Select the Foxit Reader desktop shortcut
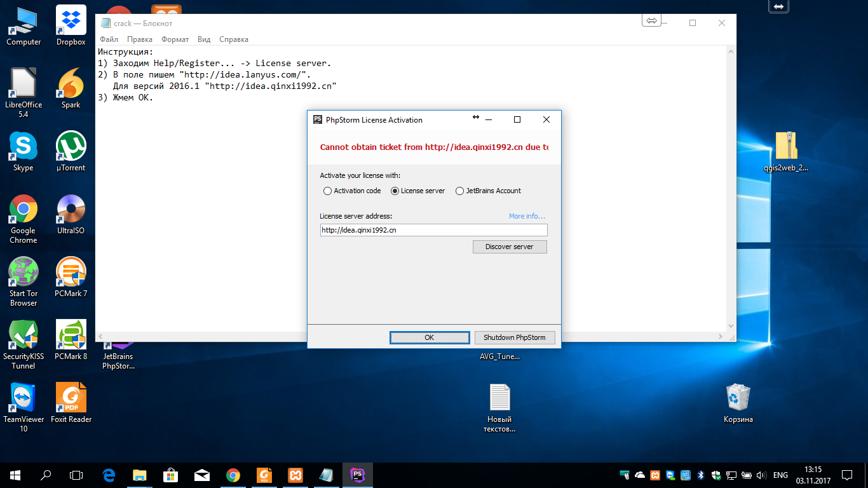The width and height of the screenshot is (868, 488). click(71, 403)
